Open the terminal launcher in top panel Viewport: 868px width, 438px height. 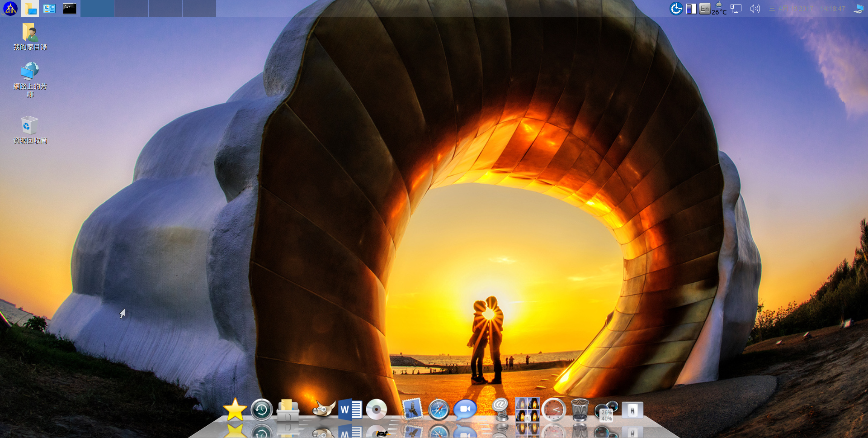tap(70, 9)
